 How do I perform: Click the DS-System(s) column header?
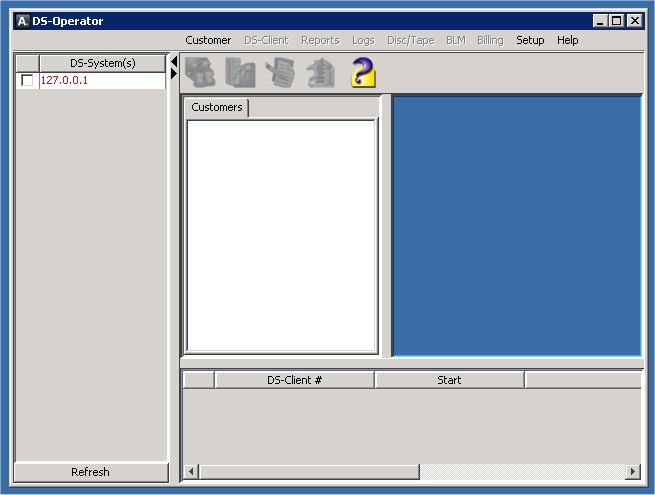tap(102, 63)
